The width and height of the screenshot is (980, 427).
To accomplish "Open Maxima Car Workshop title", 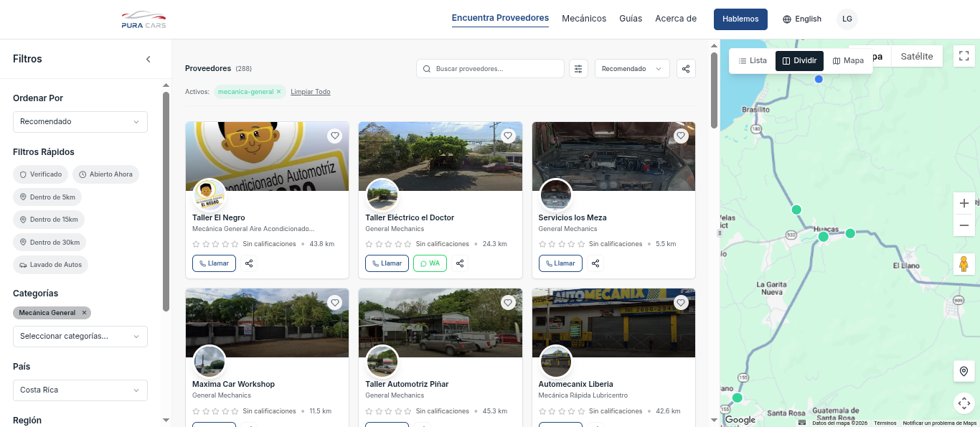I will coord(234,385).
